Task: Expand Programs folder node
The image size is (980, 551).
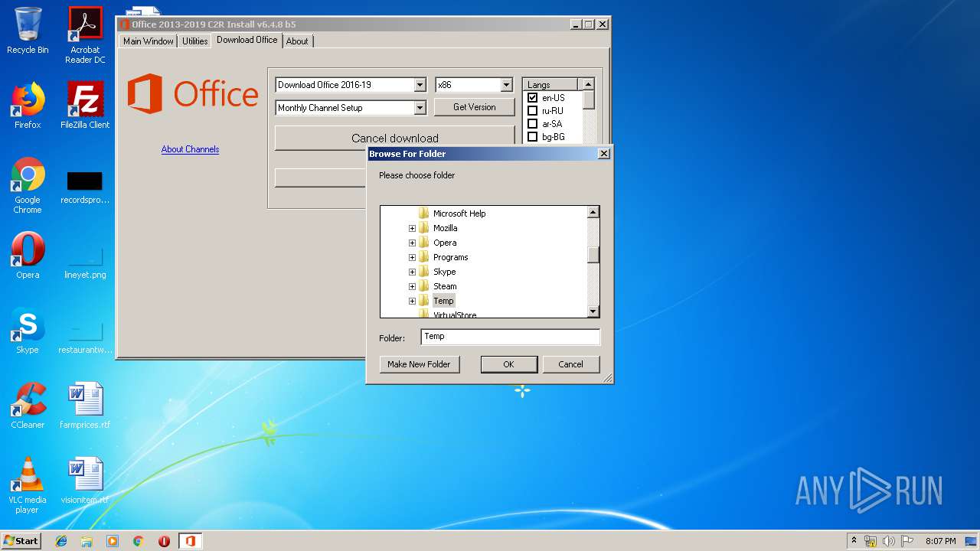Action: [412, 257]
